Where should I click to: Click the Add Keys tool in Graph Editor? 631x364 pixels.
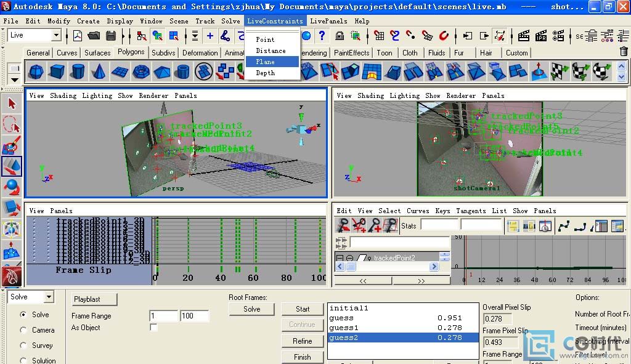pos(375,225)
